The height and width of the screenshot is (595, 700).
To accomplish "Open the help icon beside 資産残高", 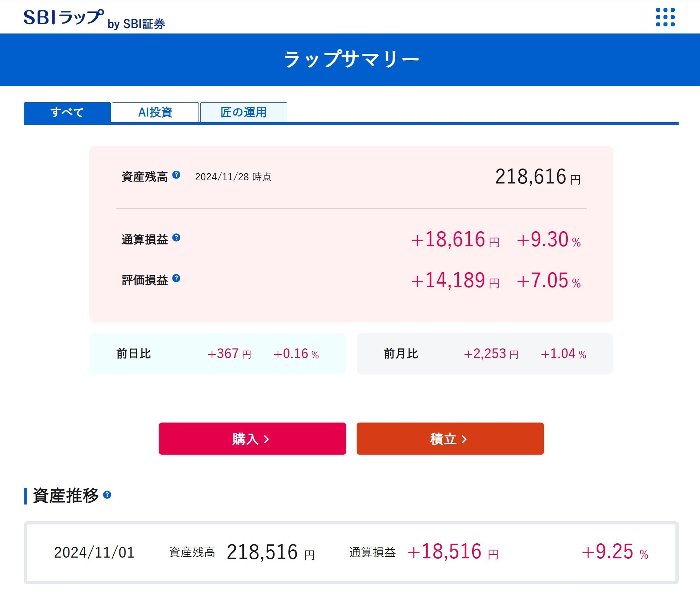I will tap(176, 175).
